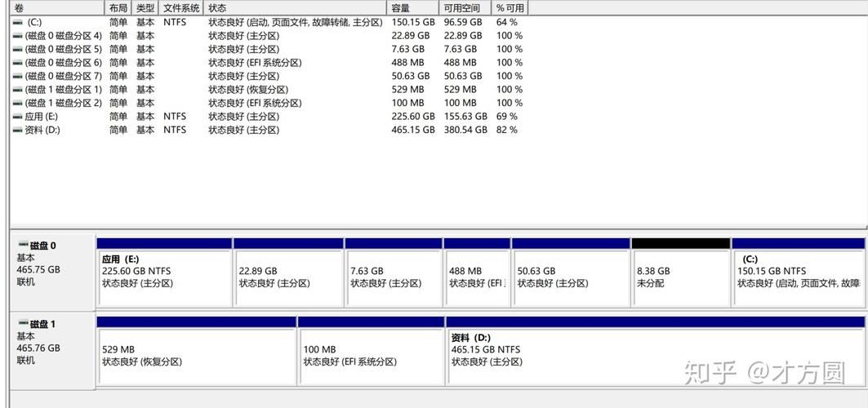Click the (磁盘 0 磁盘分区 6) volume name

tap(64, 63)
